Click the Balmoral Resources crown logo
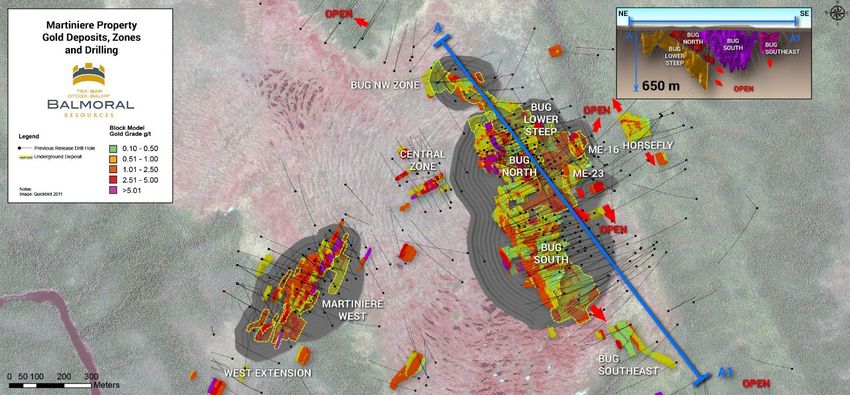The width and height of the screenshot is (850, 395). (88, 74)
